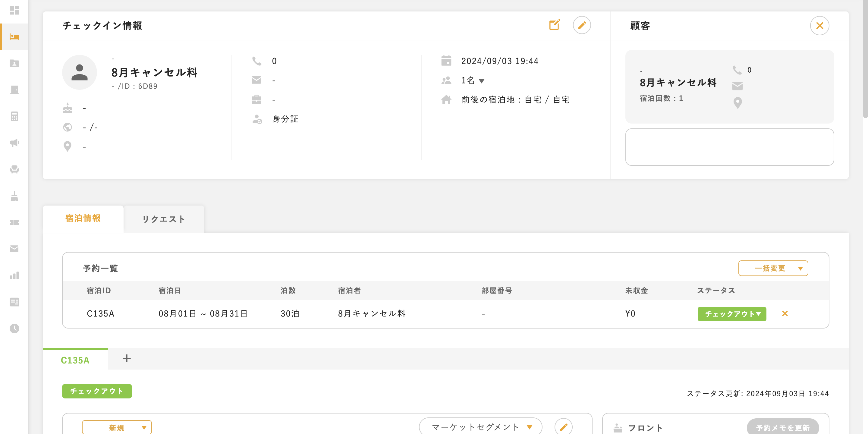Open the customer folder icon in sidebar

point(14,63)
